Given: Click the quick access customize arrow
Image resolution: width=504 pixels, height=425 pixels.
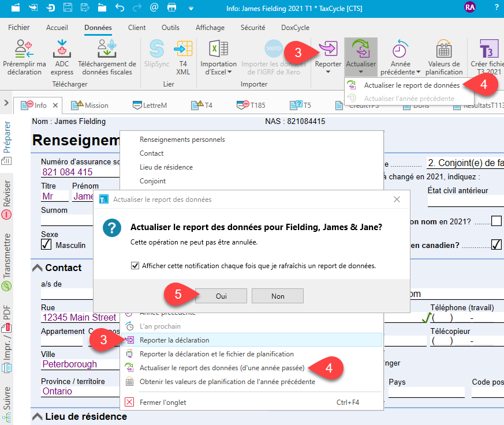Looking at the screenshot, I should pos(191,8).
